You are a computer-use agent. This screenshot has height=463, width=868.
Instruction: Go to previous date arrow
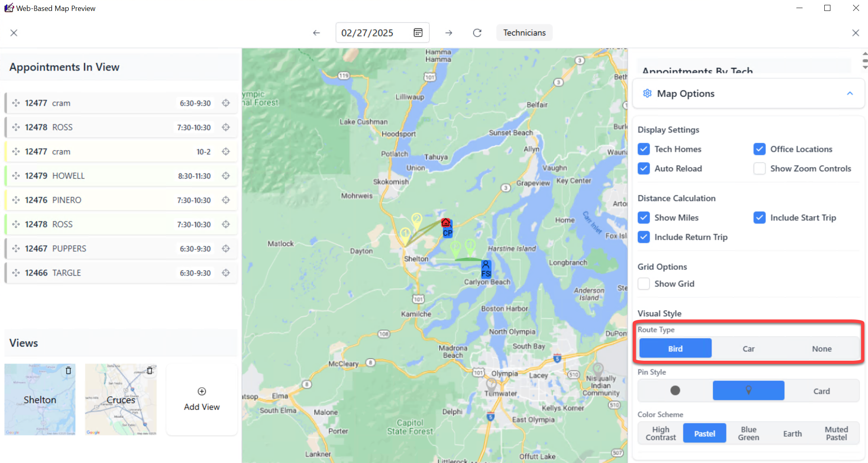click(317, 33)
